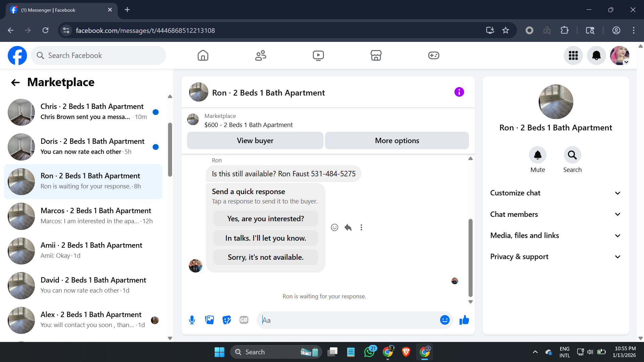Send quick response 'Yes, are you interested?'
Screen dimensions: 644x362
click(265, 219)
